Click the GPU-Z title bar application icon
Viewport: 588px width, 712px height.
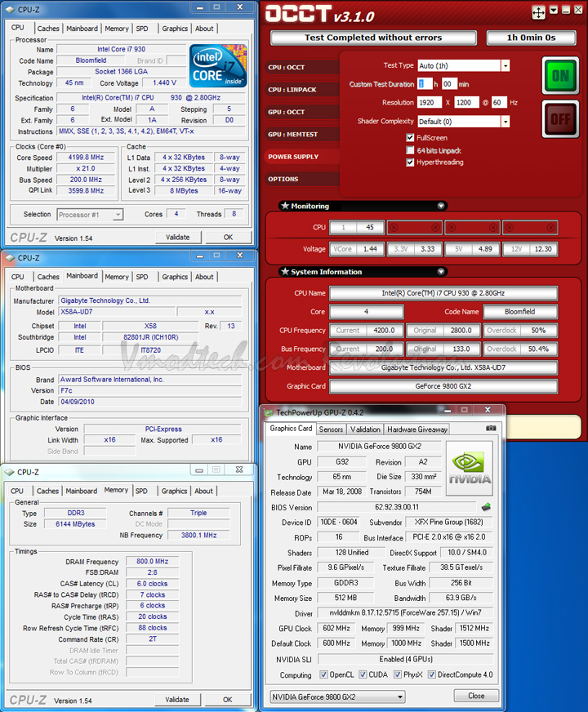click(x=269, y=412)
